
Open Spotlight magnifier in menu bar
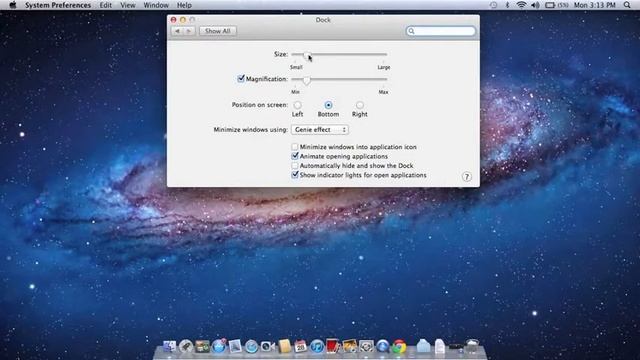[627, 5]
